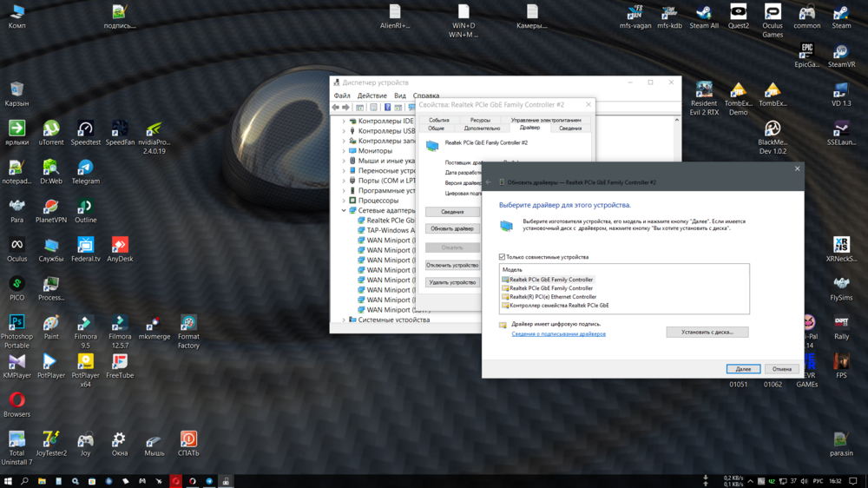The image size is (868, 488).
Task: Open driver signing information link
Action: (558, 333)
